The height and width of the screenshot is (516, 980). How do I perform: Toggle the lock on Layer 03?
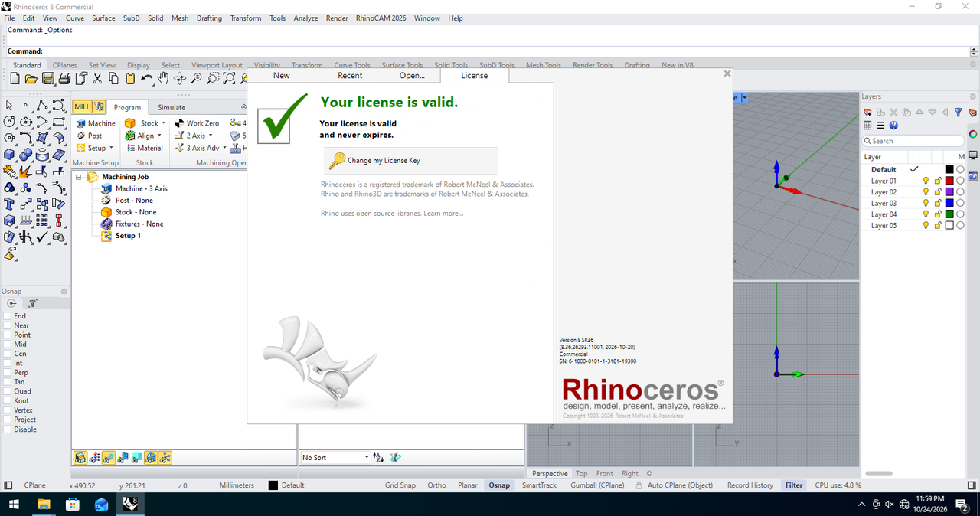point(937,203)
